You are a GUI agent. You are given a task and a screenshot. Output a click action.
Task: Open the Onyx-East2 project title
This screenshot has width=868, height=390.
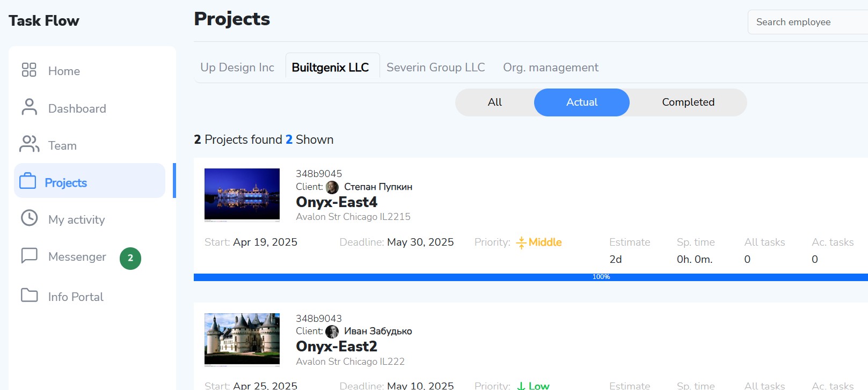coord(337,347)
